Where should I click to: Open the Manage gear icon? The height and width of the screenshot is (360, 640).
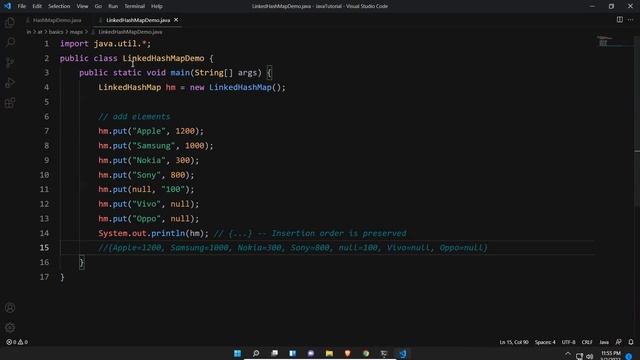pyautogui.click(x=10, y=327)
